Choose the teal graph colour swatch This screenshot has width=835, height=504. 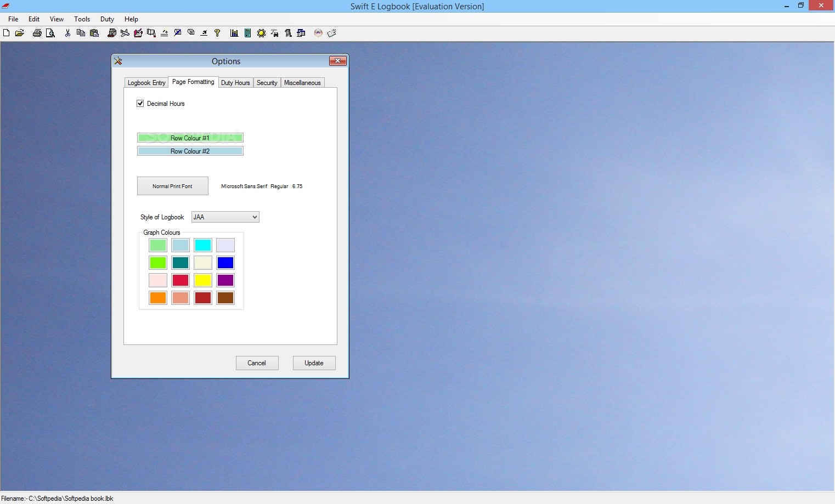click(180, 263)
